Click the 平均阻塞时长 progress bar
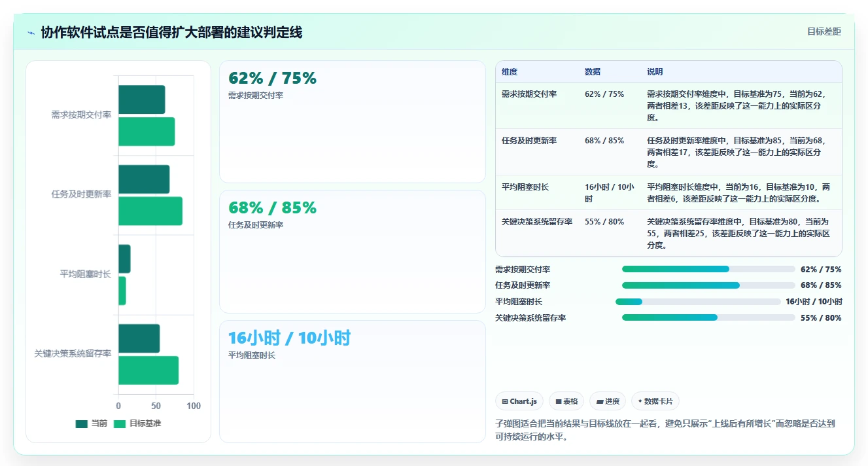The width and height of the screenshot is (868, 466). [x=698, y=302]
